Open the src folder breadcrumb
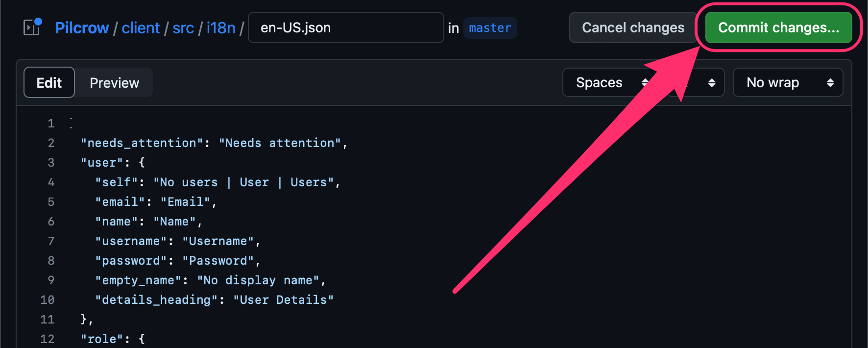Viewport: 868px width, 348px height. (x=183, y=28)
